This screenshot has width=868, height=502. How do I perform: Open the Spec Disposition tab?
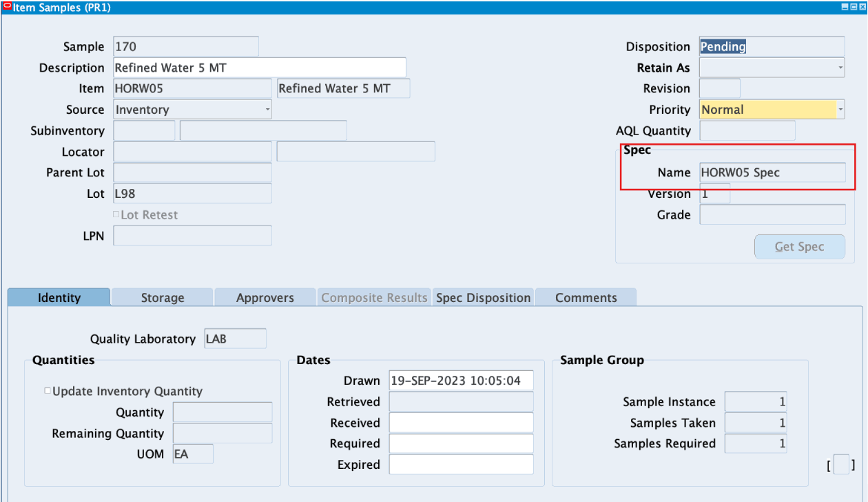[484, 298]
